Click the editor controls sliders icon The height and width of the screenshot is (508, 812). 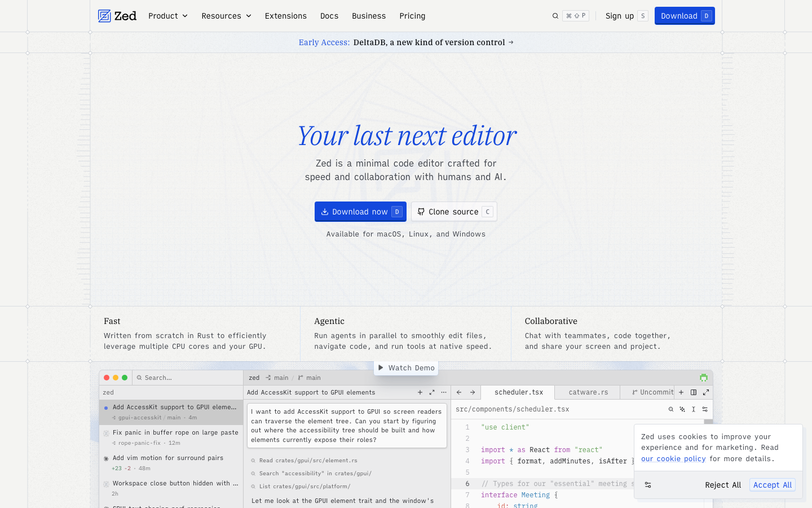click(x=705, y=409)
